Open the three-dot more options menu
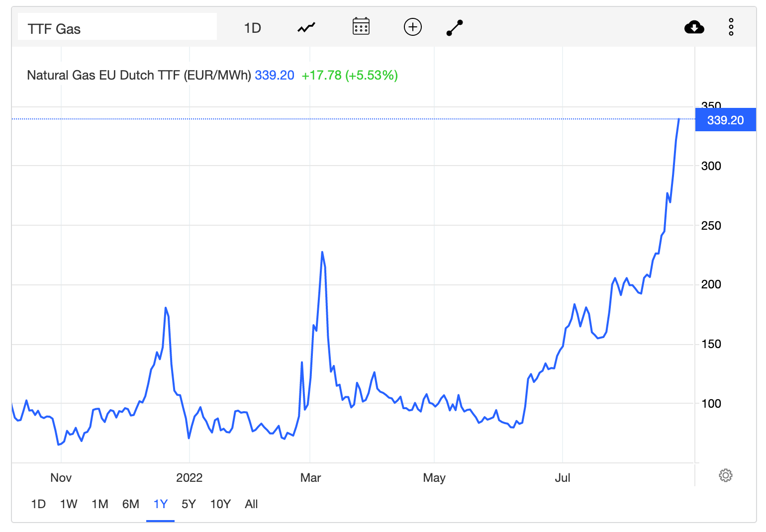The height and width of the screenshot is (532, 766). click(731, 27)
